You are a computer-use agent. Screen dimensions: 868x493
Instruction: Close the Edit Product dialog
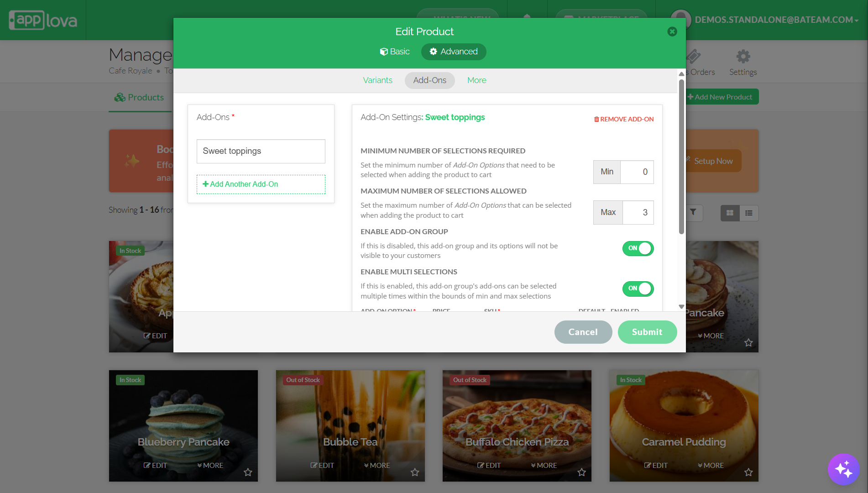(672, 31)
